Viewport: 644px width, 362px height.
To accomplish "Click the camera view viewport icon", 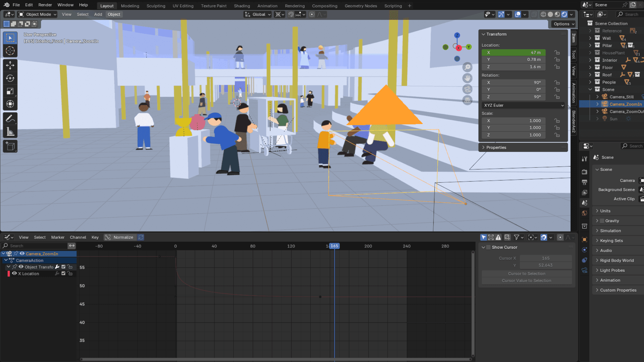I will point(467,89).
